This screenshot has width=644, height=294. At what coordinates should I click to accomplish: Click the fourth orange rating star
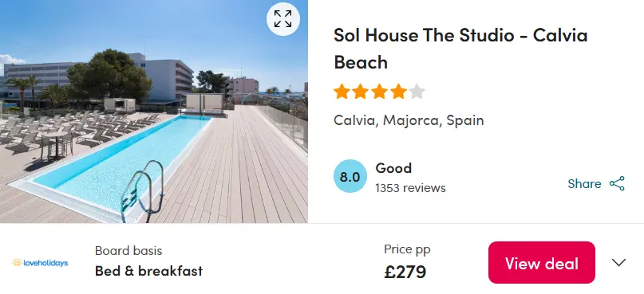point(398,92)
